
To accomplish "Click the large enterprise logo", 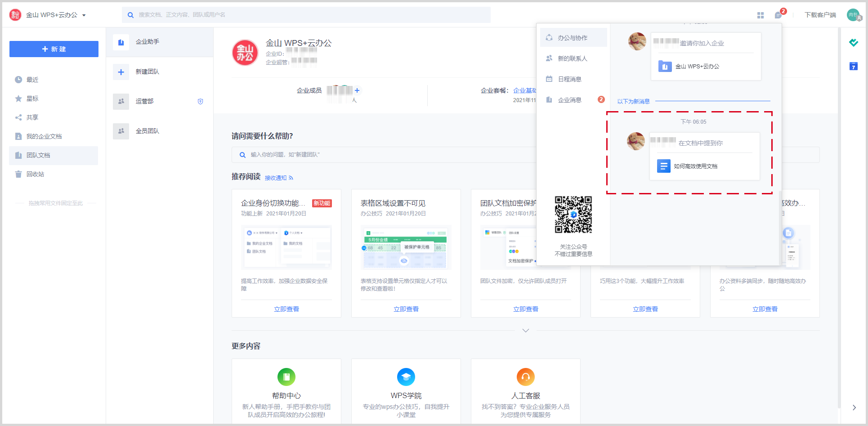I will 245,53.
